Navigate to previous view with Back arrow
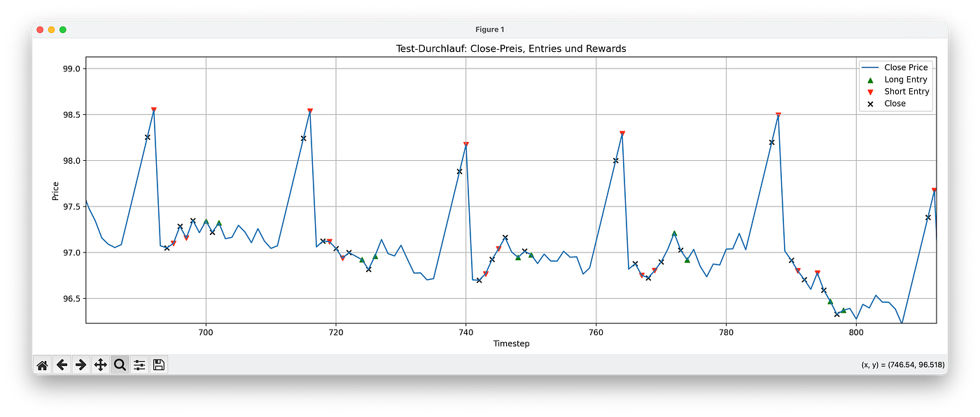This screenshot has width=980, height=417. (x=62, y=365)
